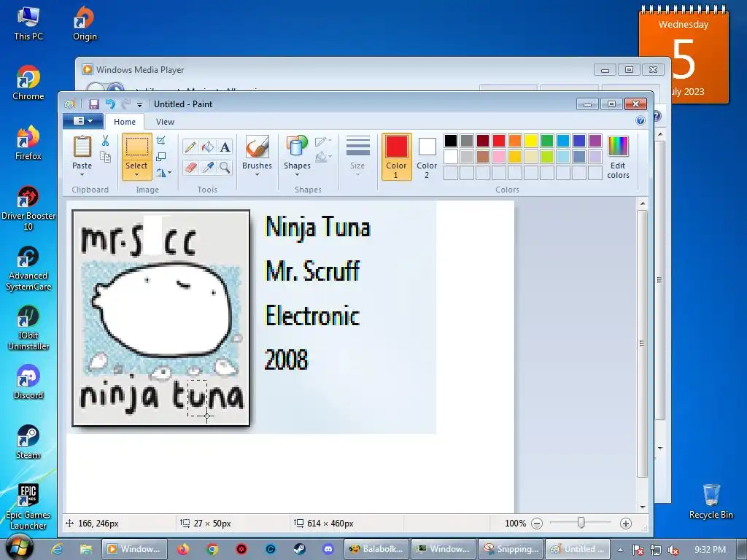The image size is (747, 560).
Task: Select the Eraser tool
Action: click(190, 167)
